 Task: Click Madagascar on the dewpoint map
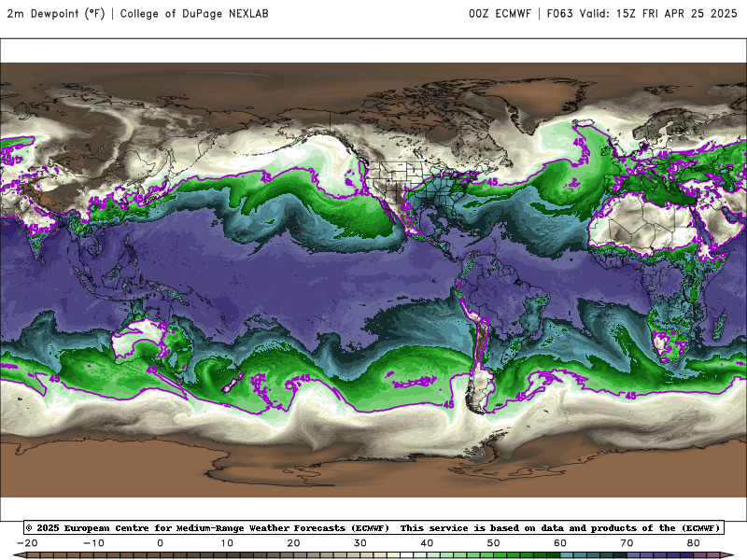point(719,324)
